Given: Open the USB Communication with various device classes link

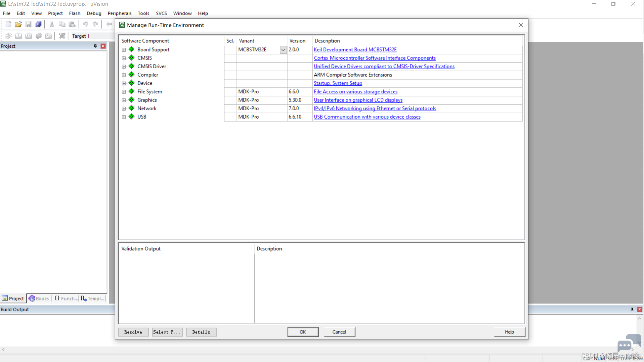Looking at the screenshot, I should 367,117.
